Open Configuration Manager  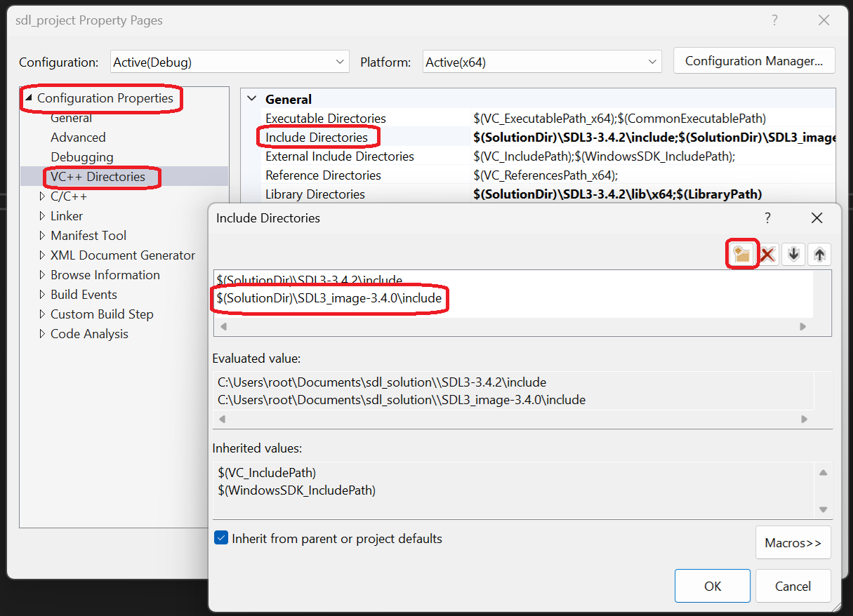(754, 60)
